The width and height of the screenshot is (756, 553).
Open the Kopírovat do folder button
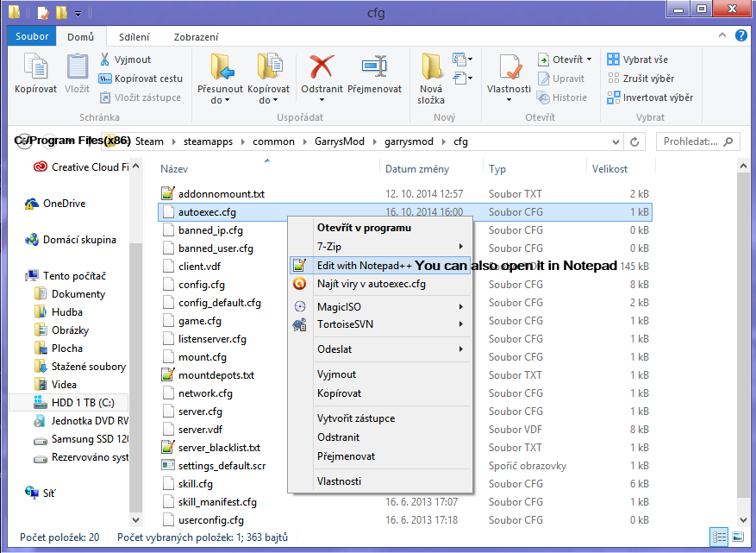[x=269, y=79]
